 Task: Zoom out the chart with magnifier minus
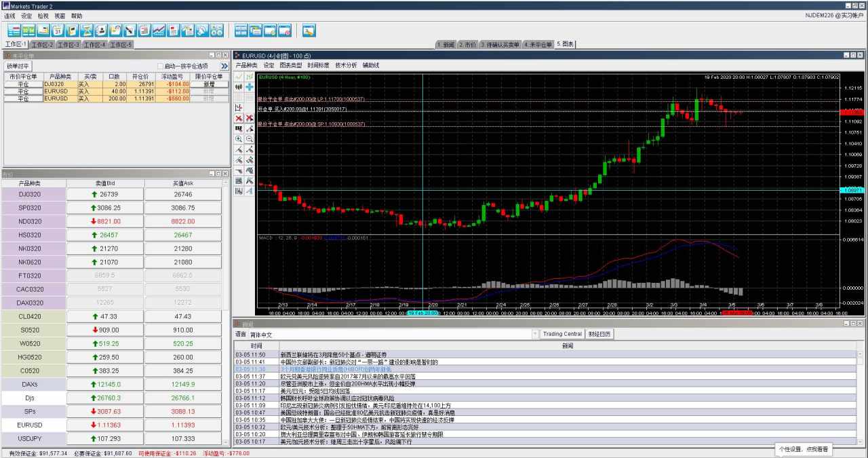click(x=250, y=138)
